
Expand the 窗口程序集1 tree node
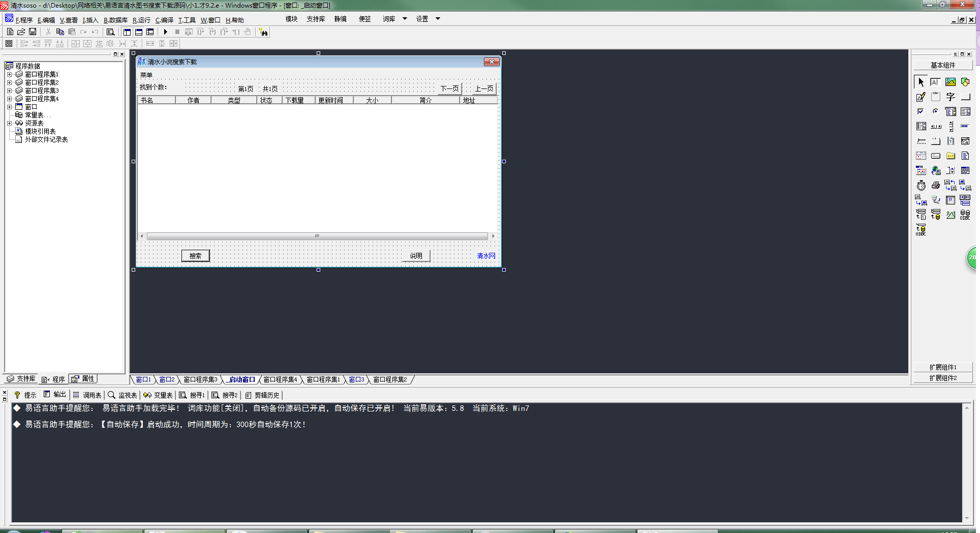9,74
